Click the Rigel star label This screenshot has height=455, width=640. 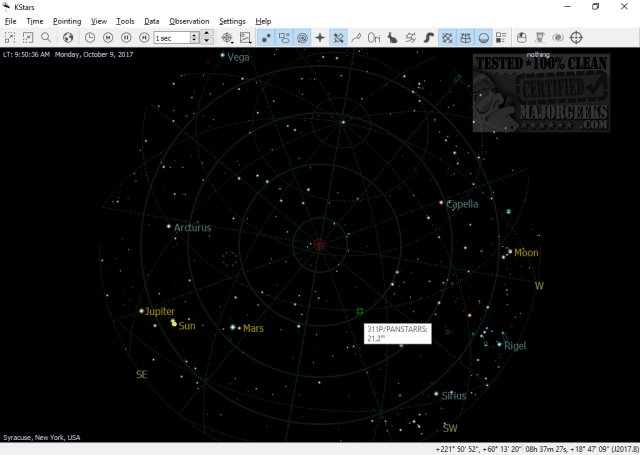[515, 346]
